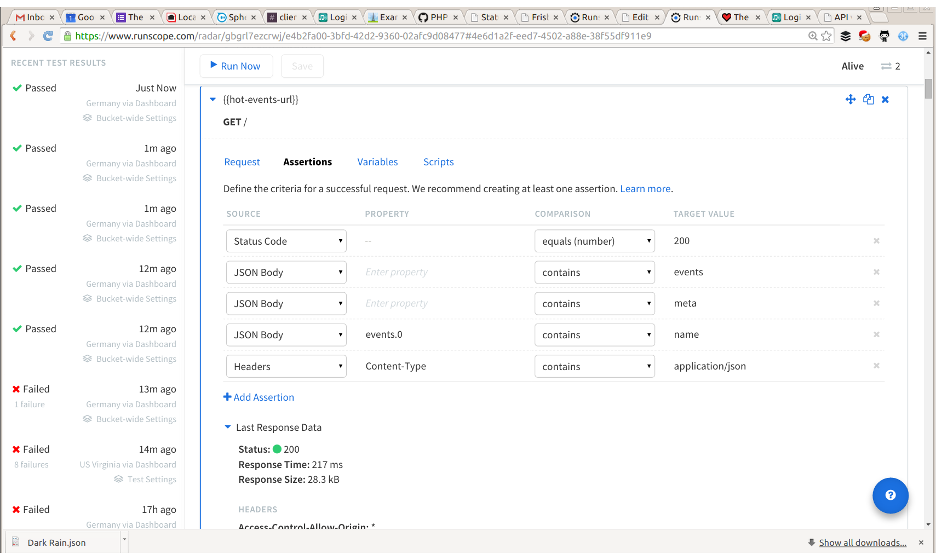This screenshot has height=560, width=936.
Task: Open the Headers source dropdown
Action: (x=286, y=366)
